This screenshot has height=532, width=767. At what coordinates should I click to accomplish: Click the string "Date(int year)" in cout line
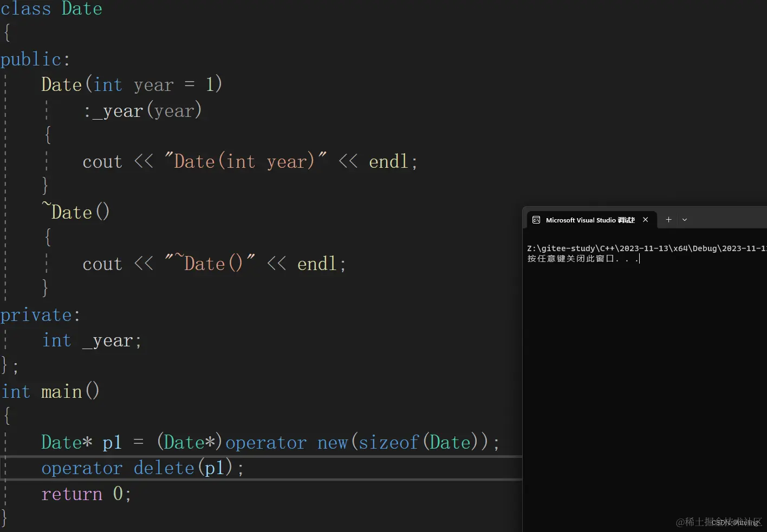[x=245, y=161]
